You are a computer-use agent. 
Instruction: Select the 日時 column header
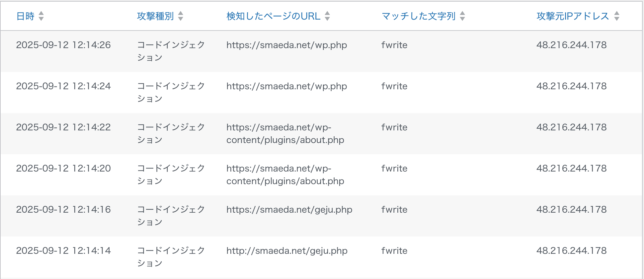pos(26,16)
